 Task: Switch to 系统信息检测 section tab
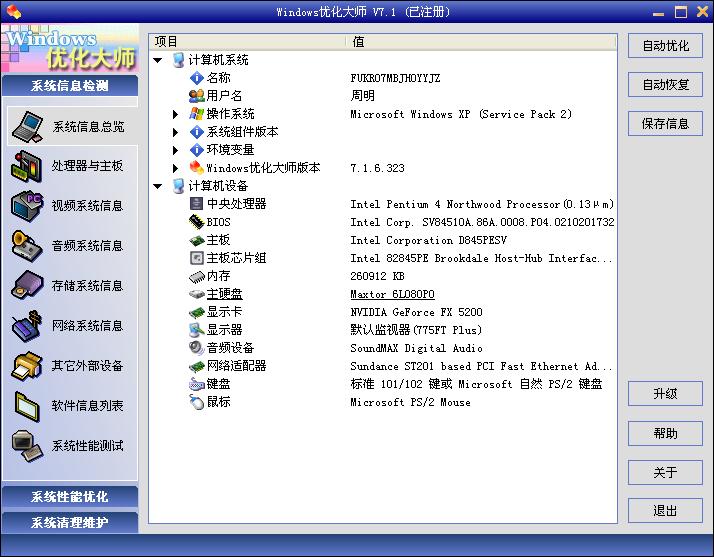point(70,85)
